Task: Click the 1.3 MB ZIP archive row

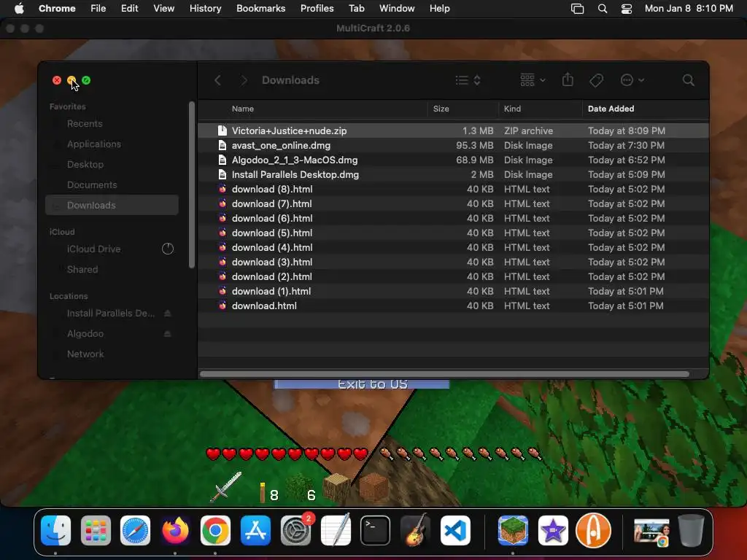Action: point(453,131)
